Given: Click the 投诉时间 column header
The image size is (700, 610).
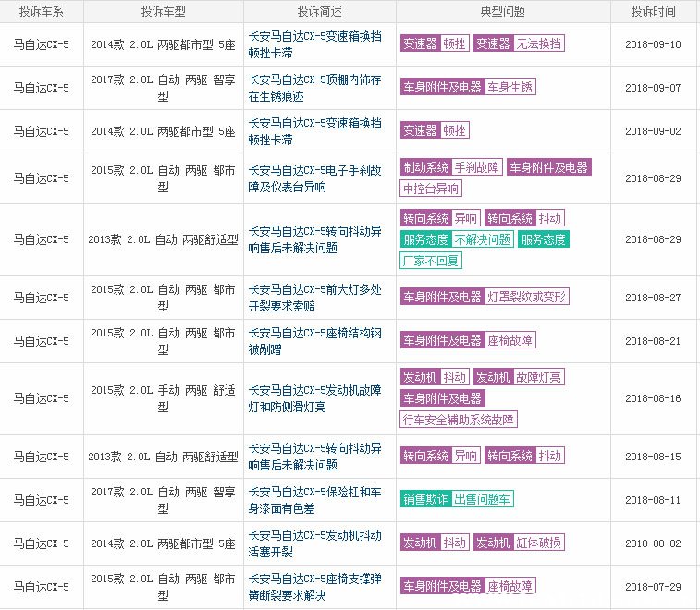Looking at the screenshot, I should [653, 11].
